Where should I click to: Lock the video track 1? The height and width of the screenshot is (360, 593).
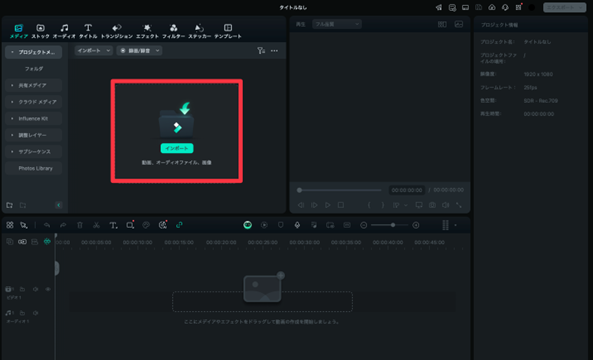22,289
